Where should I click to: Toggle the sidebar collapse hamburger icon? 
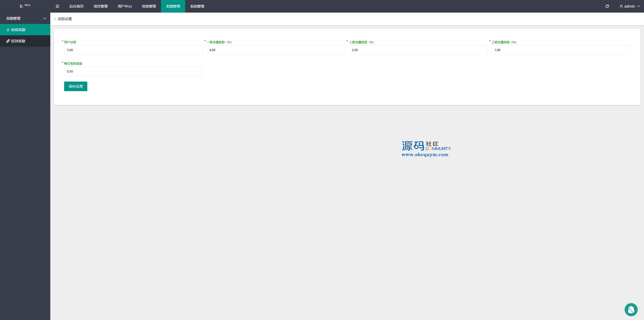(57, 6)
